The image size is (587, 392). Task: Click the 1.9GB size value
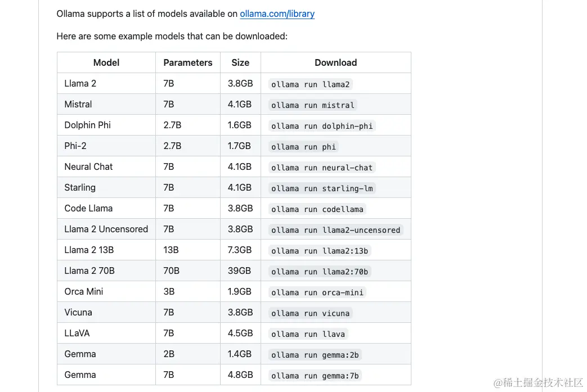click(240, 291)
